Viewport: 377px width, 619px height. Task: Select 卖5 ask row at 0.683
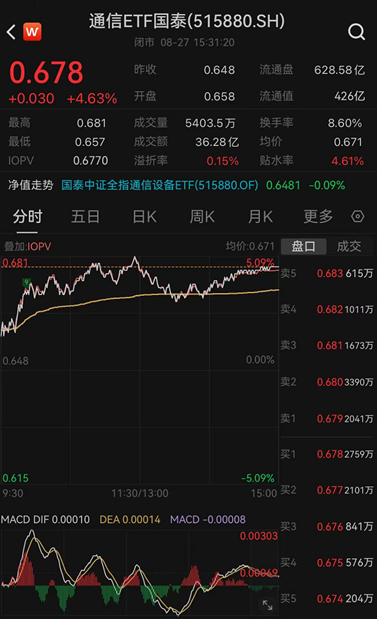(327, 273)
